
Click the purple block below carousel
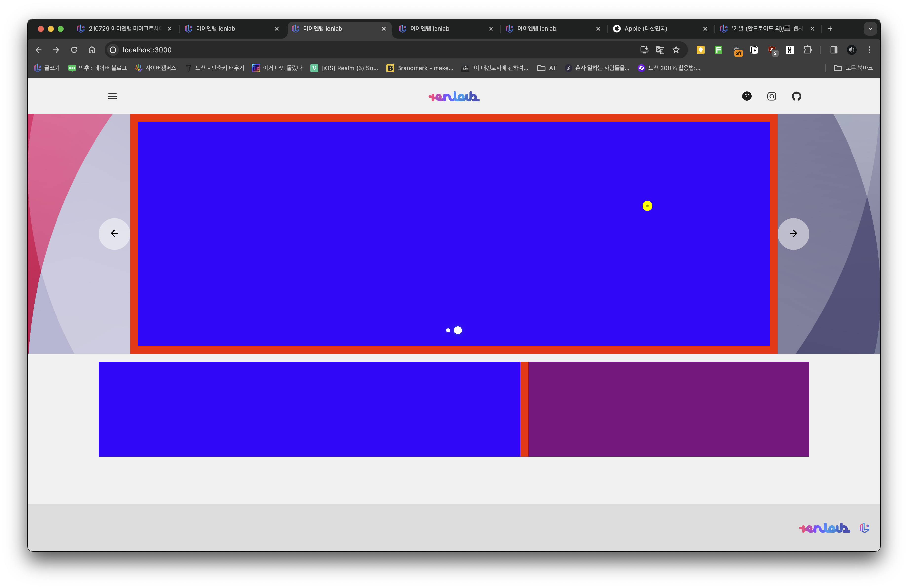[668, 409]
